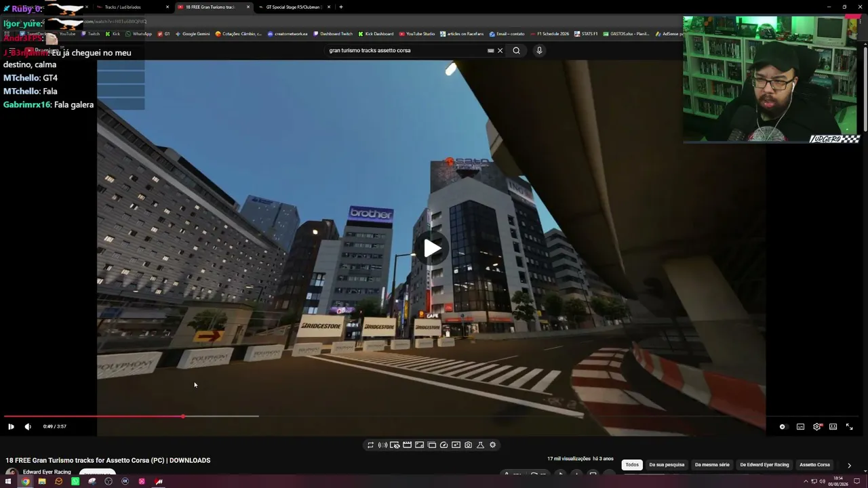Click the play/pause control in the player bar

[x=11, y=426]
